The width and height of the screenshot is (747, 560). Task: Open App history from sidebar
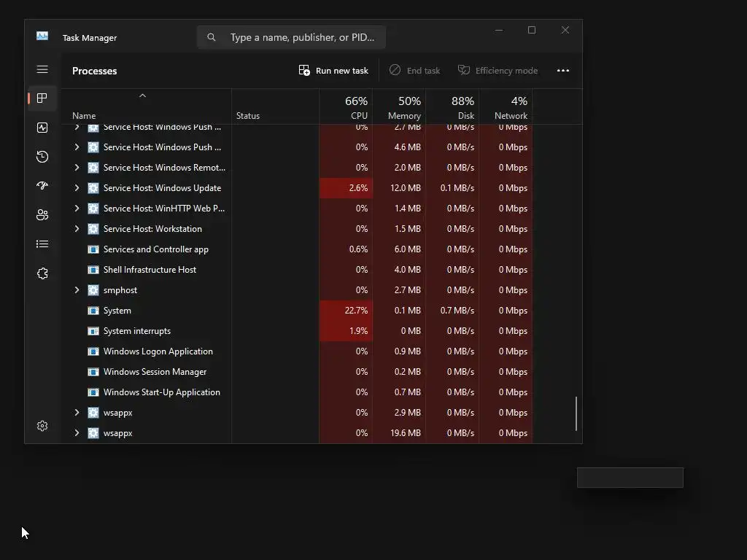pos(42,157)
